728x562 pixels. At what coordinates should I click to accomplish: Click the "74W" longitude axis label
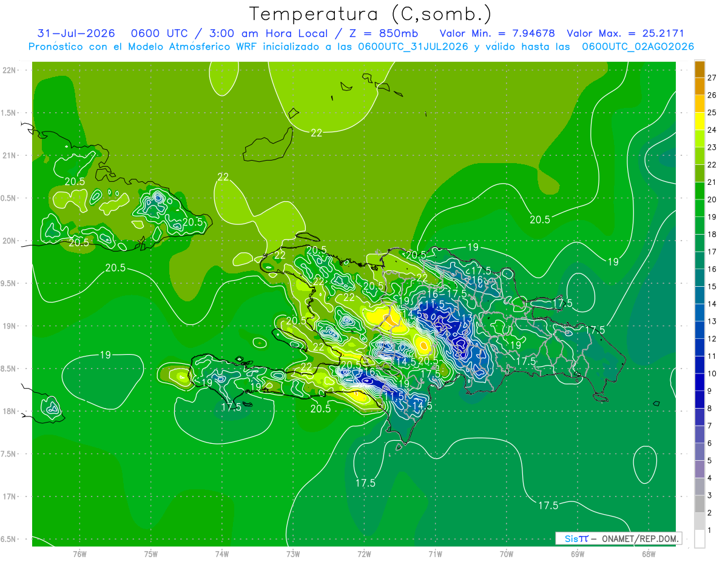point(222,554)
